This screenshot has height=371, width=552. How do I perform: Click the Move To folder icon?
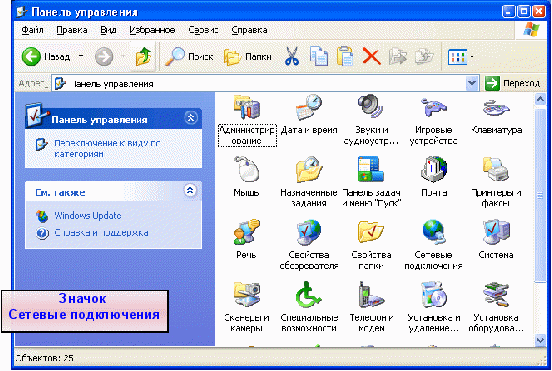398,56
